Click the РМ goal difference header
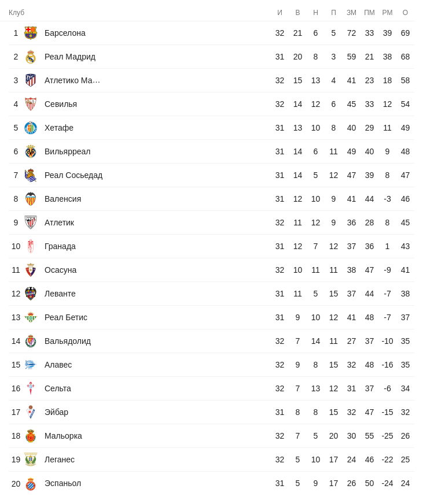The height and width of the screenshot is (504, 423). tap(387, 13)
